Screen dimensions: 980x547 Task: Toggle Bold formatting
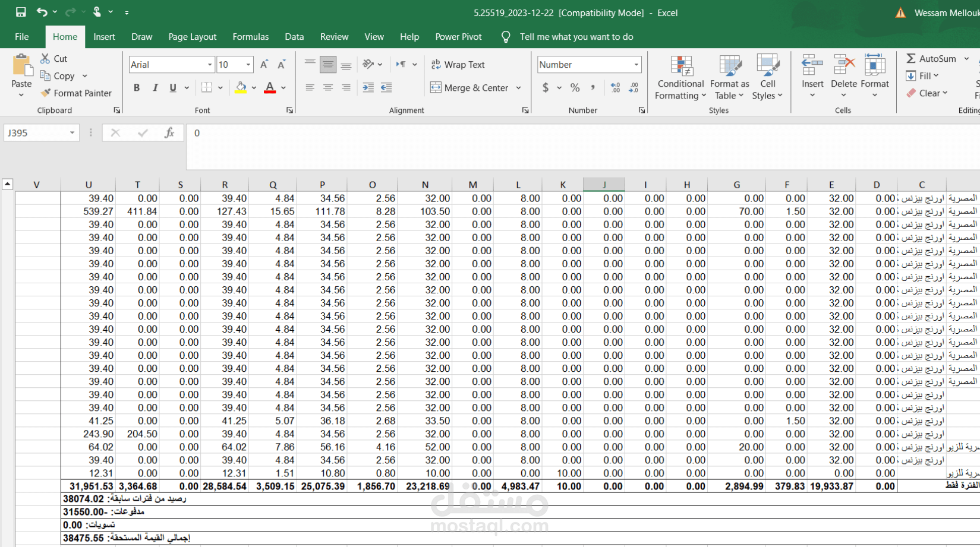(x=137, y=87)
